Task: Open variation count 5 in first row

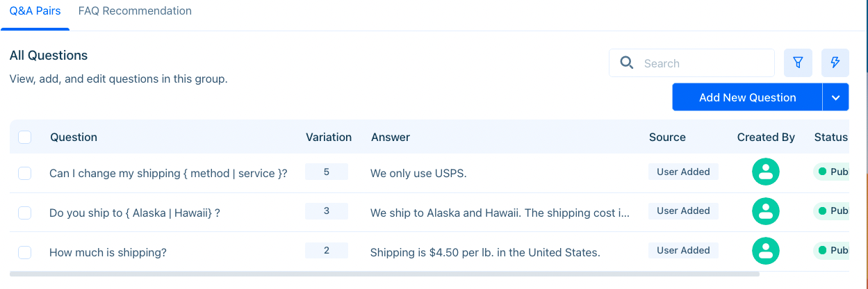Action: pos(327,172)
